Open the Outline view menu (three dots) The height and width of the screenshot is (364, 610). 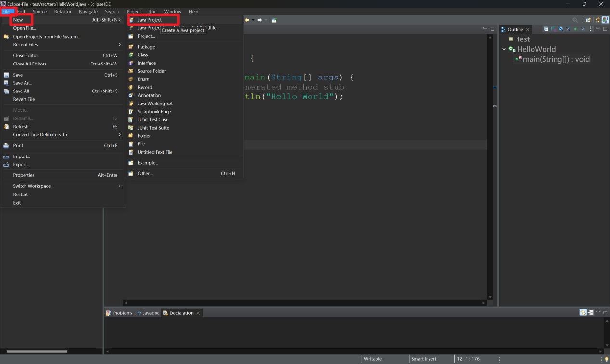(590, 29)
